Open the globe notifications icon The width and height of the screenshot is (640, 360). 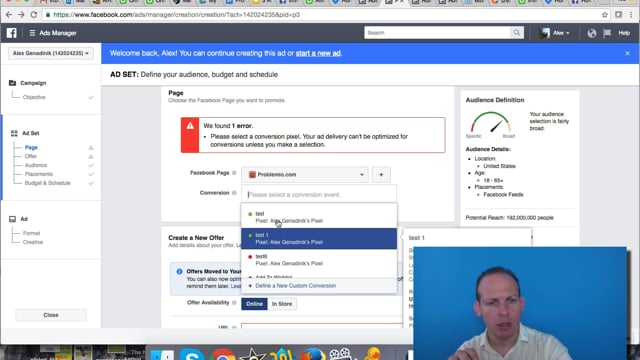pos(591,33)
